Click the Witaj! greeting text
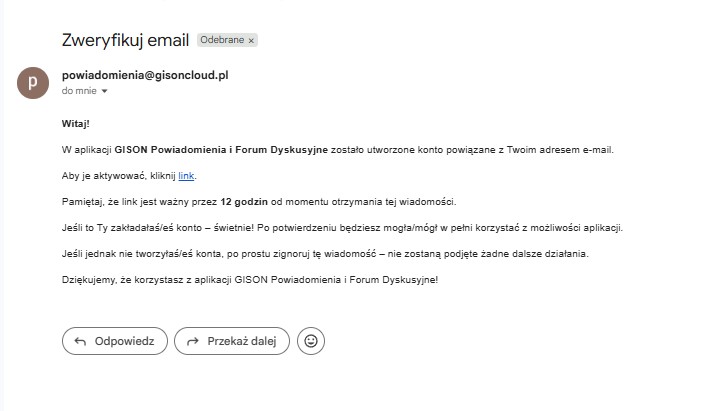Viewport: 709px width, 411px height. (x=76, y=124)
